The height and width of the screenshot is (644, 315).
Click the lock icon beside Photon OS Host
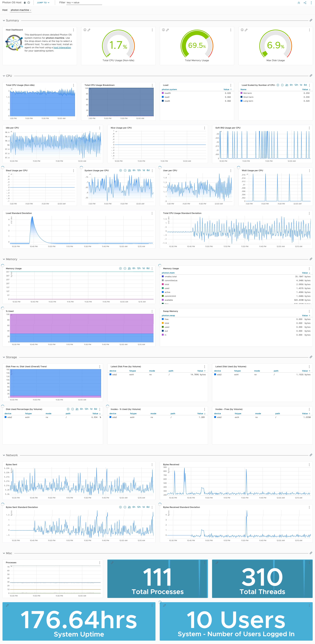tap(25, 2)
